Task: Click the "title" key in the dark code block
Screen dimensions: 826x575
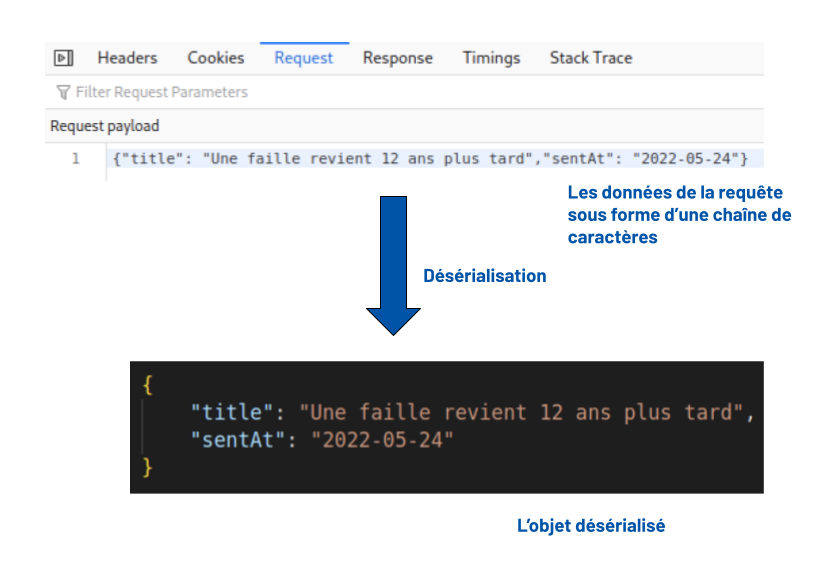Action: tap(232, 412)
